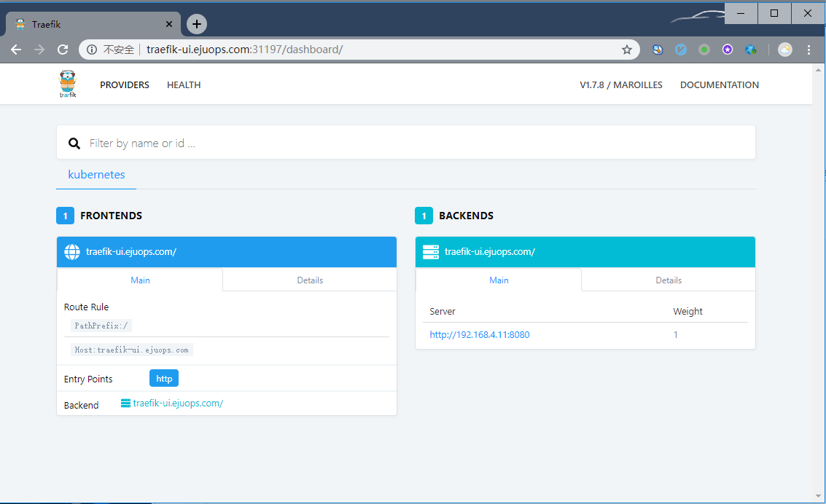Minimize the browser window
This screenshot has height=504, width=826.
point(741,13)
